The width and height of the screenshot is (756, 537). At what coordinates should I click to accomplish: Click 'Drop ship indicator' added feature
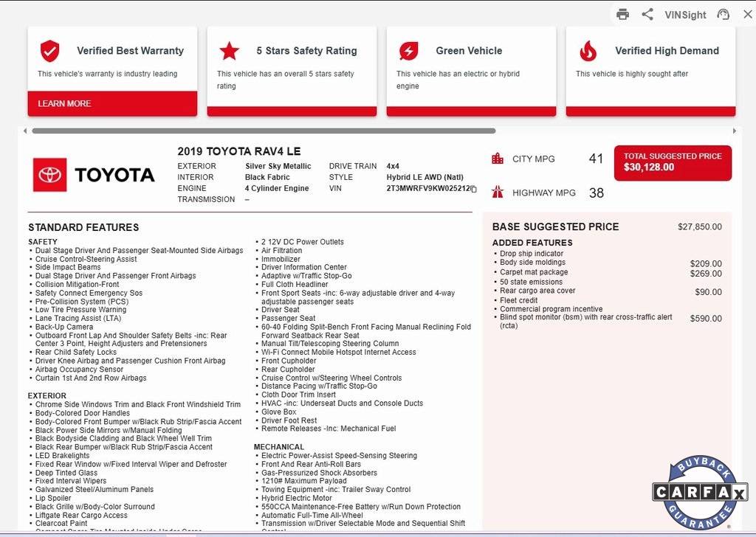coord(532,253)
